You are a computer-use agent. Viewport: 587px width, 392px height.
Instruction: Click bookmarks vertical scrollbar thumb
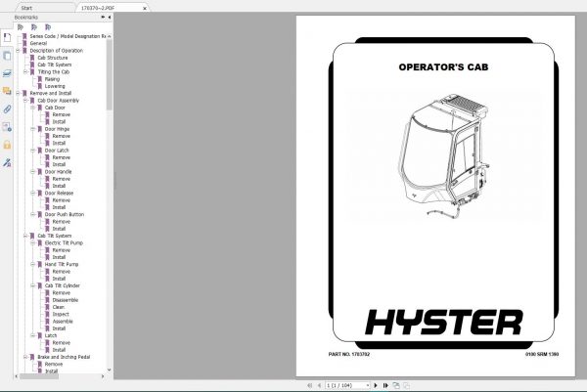point(110,75)
